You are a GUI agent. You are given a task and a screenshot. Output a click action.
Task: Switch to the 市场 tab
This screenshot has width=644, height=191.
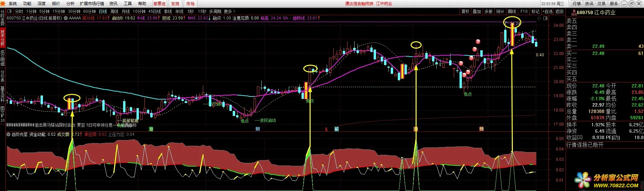tap(191, 4)
